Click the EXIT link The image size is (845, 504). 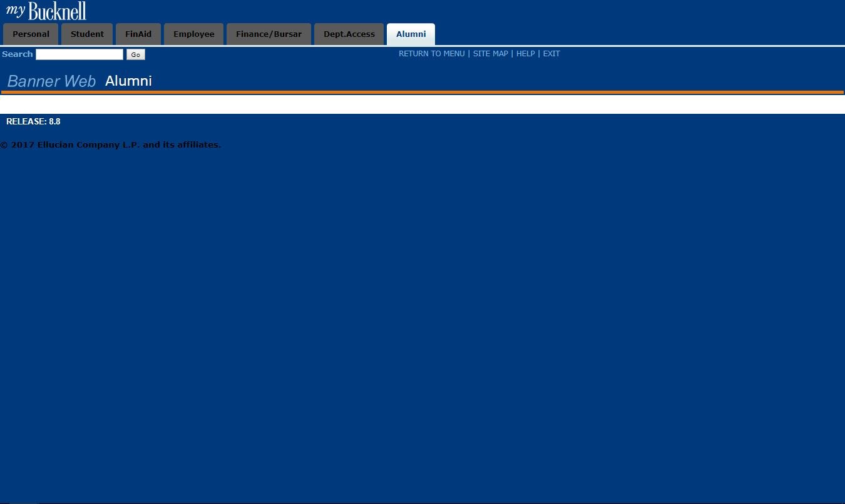[551, 54]
